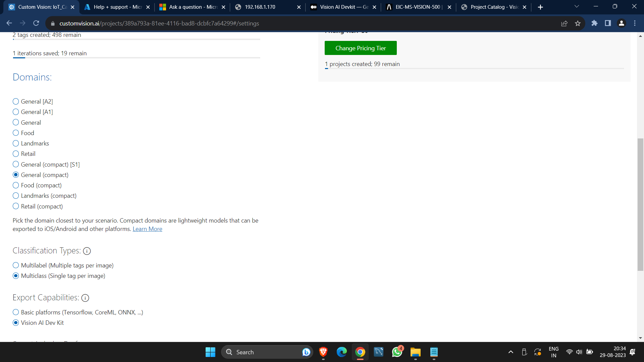Click the Classification Types info icon
Screen dimensions: 644x362
click(87, 251)
